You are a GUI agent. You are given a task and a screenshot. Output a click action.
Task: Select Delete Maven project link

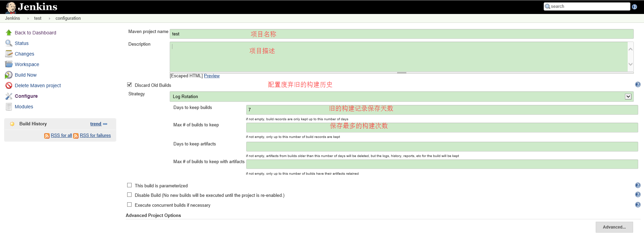pyautogui.click(x=38, y=85)
